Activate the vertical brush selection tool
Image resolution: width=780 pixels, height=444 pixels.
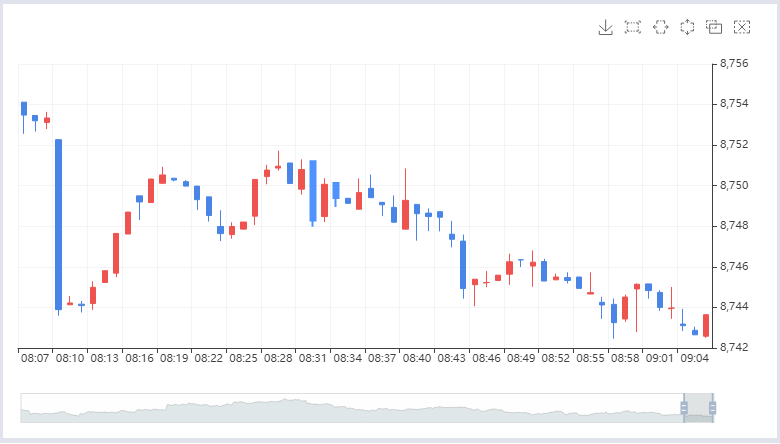(687, 27)
